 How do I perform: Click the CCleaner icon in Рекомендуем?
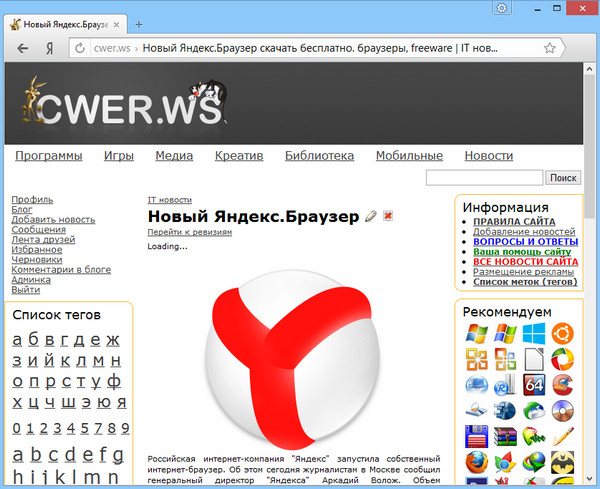tap(563, 385)
